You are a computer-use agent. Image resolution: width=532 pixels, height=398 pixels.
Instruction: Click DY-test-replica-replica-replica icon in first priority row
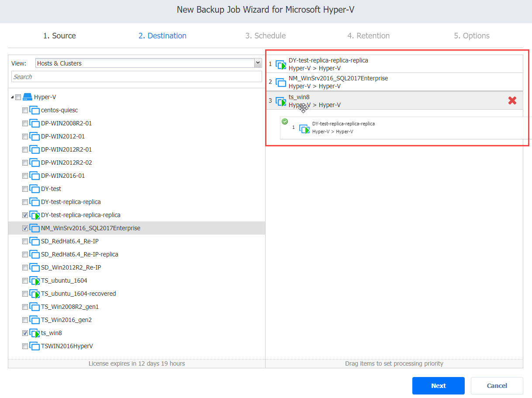281,64
